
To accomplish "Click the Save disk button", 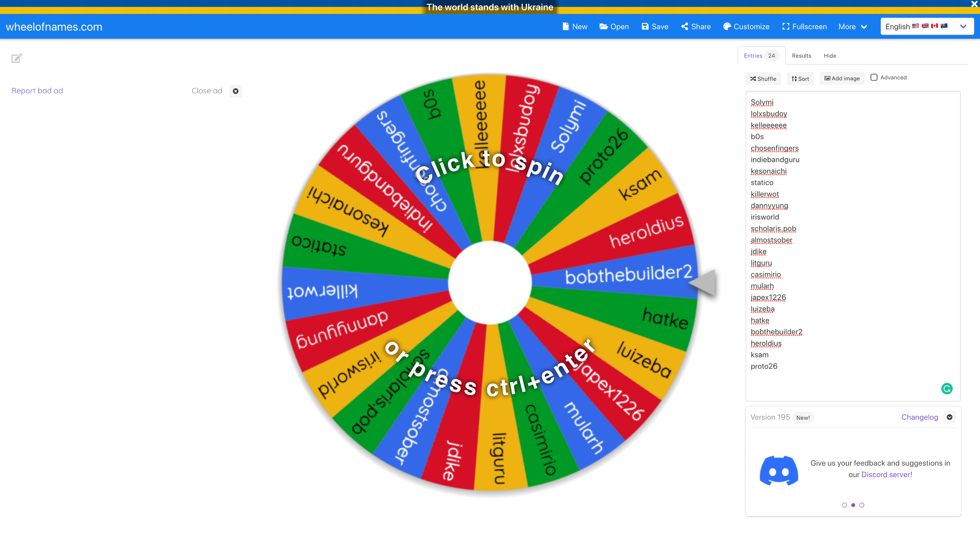I will coord(655,27).
